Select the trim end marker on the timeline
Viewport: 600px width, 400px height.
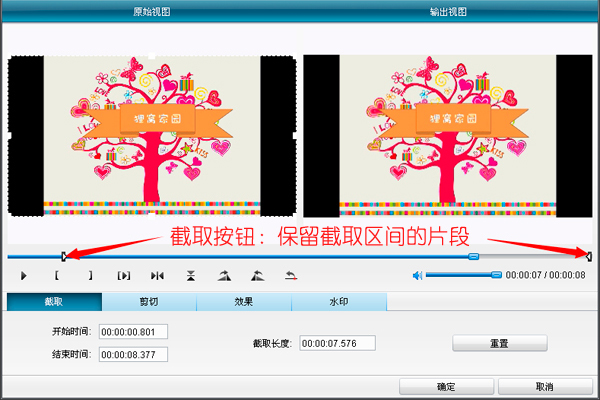click(x=589, y=256)
